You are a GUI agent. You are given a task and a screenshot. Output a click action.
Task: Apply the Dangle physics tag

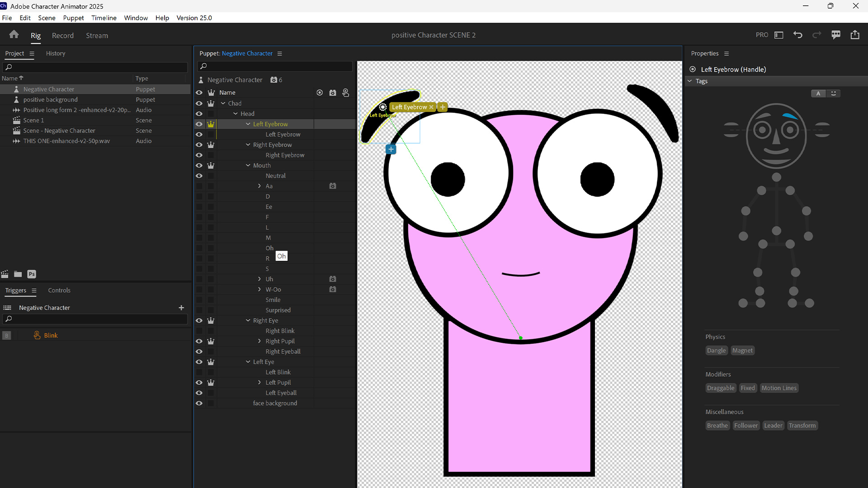716,351
